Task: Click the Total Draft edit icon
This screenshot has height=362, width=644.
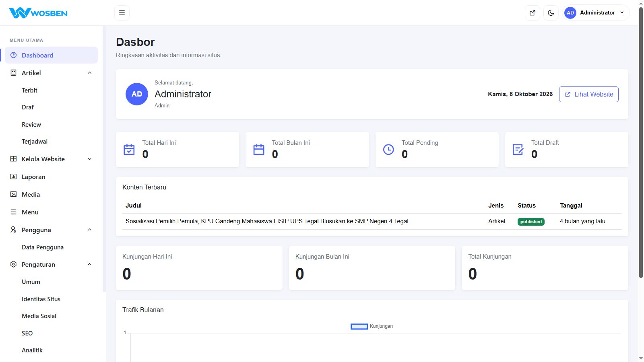Action: point(518,150)
